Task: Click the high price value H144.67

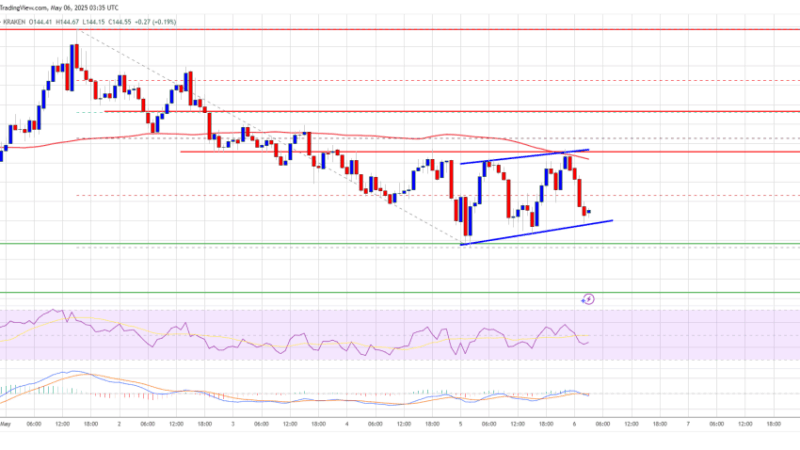Action: 67,22
